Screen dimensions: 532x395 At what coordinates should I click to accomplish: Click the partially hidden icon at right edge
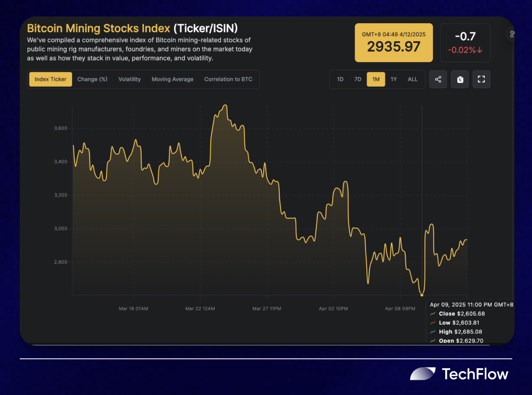point(511,34)
